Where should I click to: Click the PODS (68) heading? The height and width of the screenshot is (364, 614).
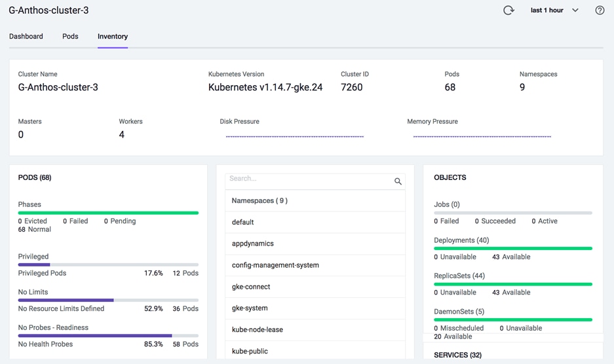click(35, 177)
